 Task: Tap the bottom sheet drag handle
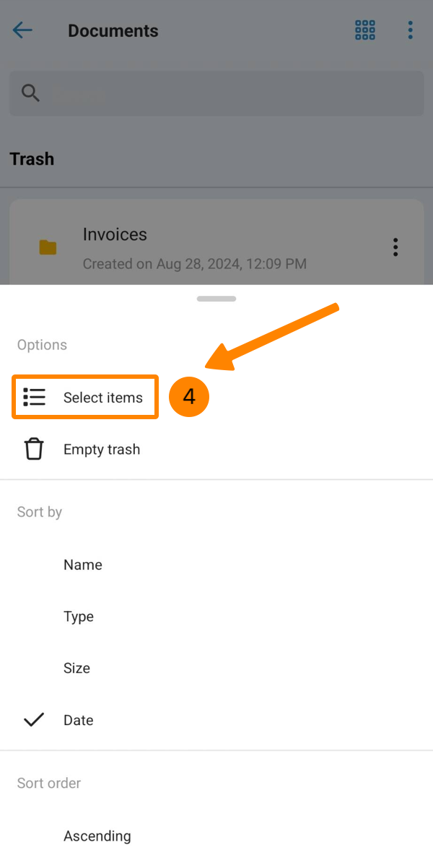coord(216,299)
